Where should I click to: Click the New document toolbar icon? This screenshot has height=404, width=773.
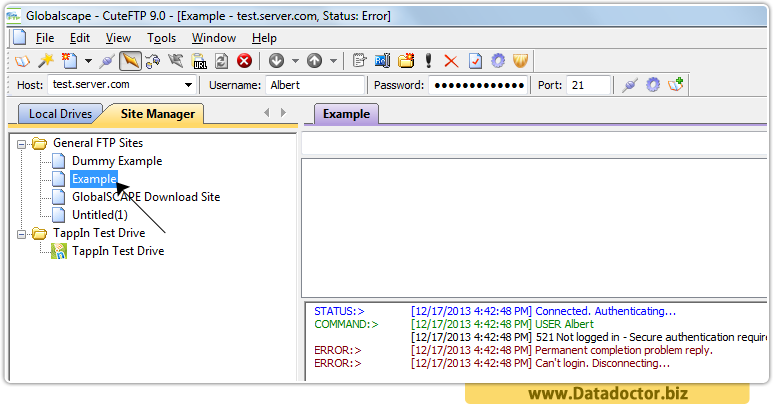tap(70, 61)
